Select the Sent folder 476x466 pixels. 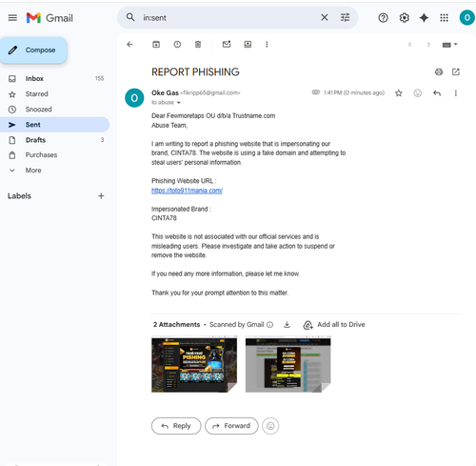54,125
